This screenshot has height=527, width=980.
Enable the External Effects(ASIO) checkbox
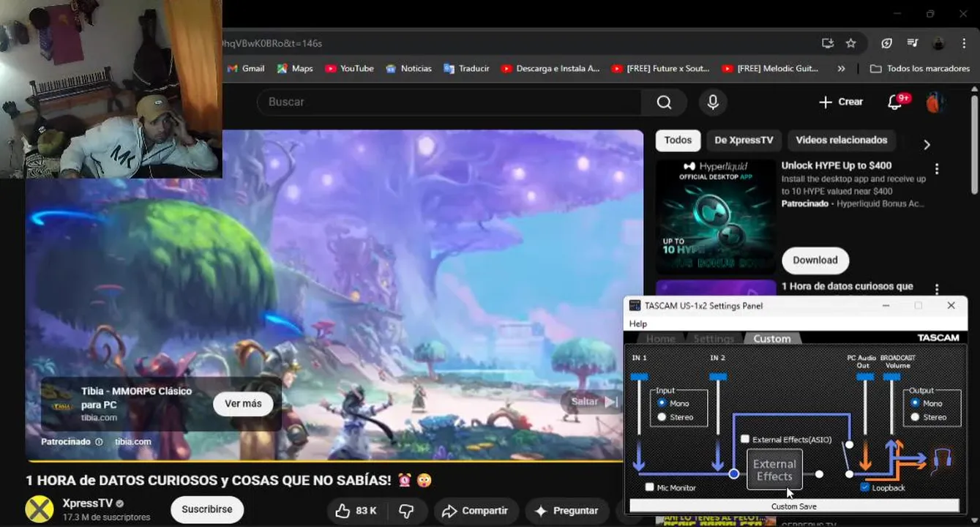point(745,439)
